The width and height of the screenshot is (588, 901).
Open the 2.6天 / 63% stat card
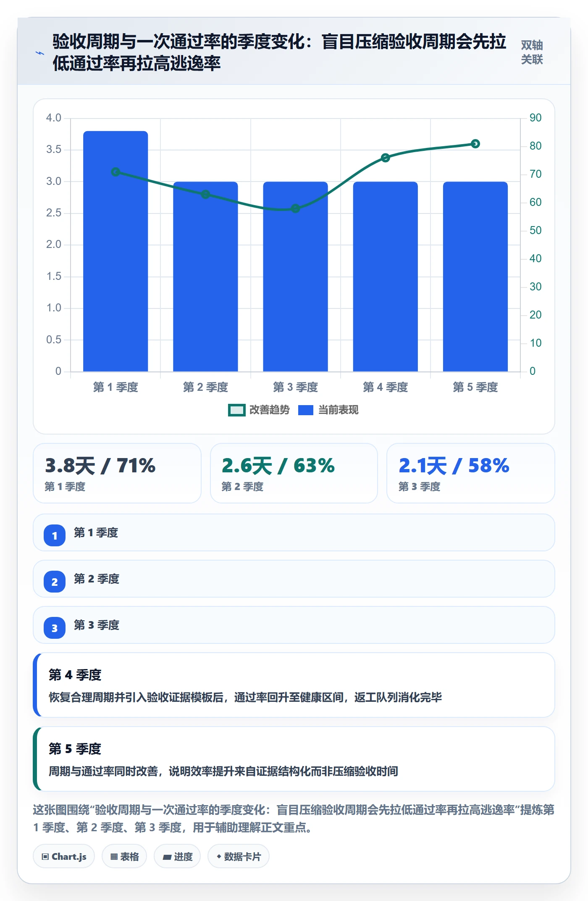294,473
